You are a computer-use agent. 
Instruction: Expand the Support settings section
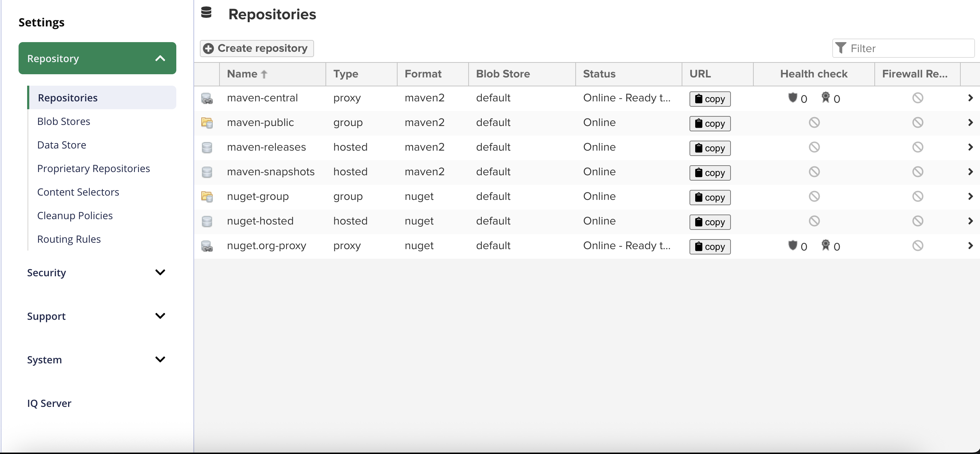click(x=160, y=316)
